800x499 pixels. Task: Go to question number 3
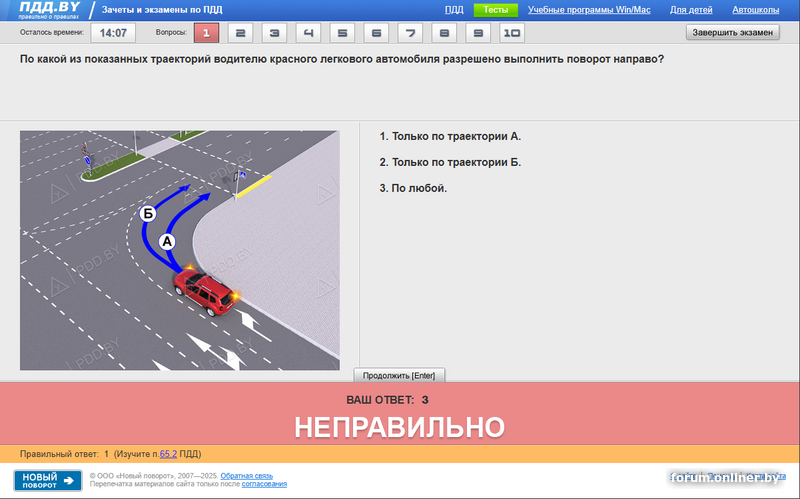click(x=273, y=33)
